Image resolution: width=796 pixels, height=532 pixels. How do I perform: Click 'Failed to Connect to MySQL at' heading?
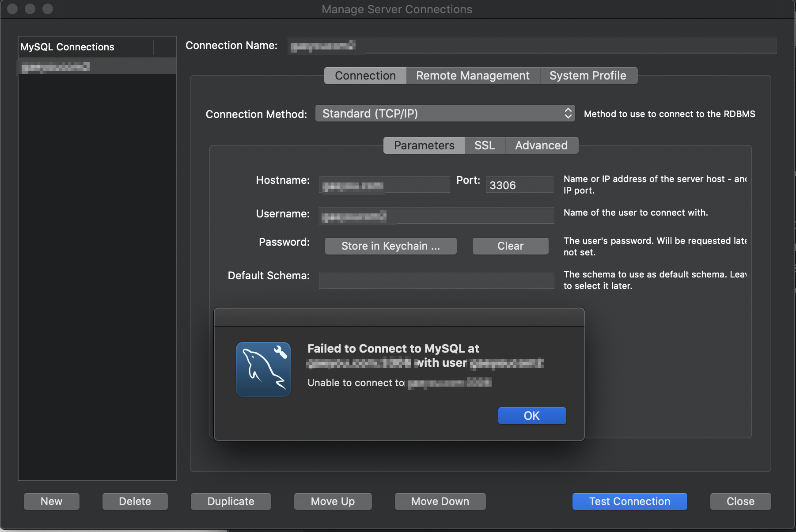pyautogui.click(x=393, y=349)
